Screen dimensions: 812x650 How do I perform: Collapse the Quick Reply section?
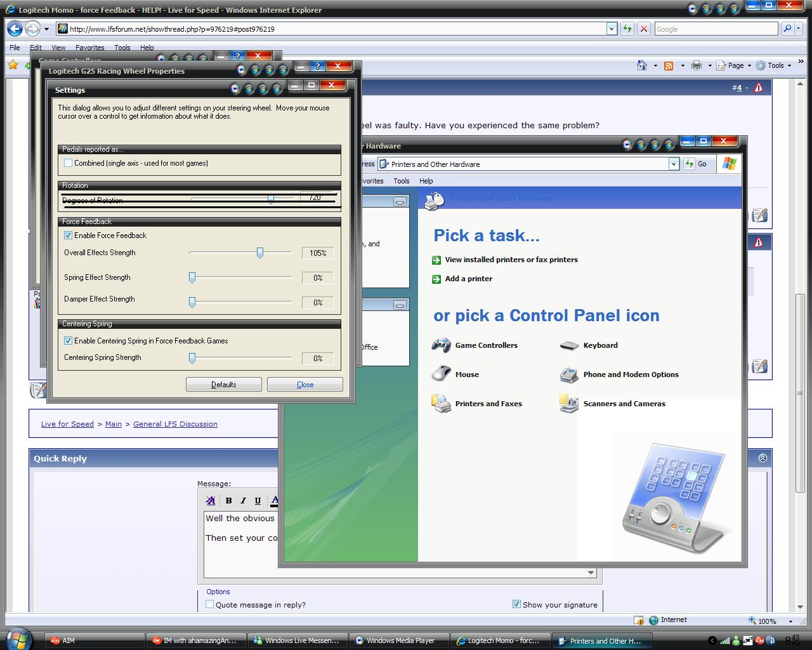(763, 458)
